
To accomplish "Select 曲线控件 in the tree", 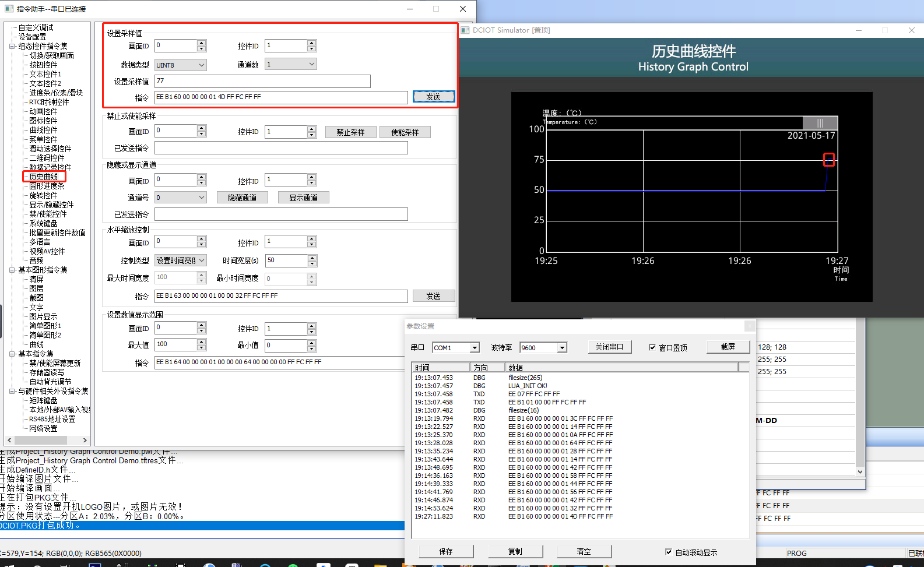I will pos(44,130).
